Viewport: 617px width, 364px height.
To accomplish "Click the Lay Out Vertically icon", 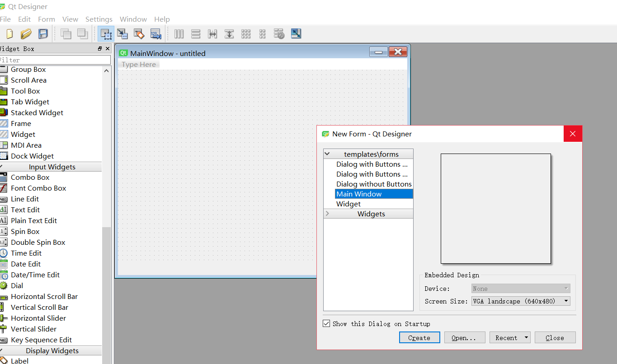I will click(x=196, y=34).
